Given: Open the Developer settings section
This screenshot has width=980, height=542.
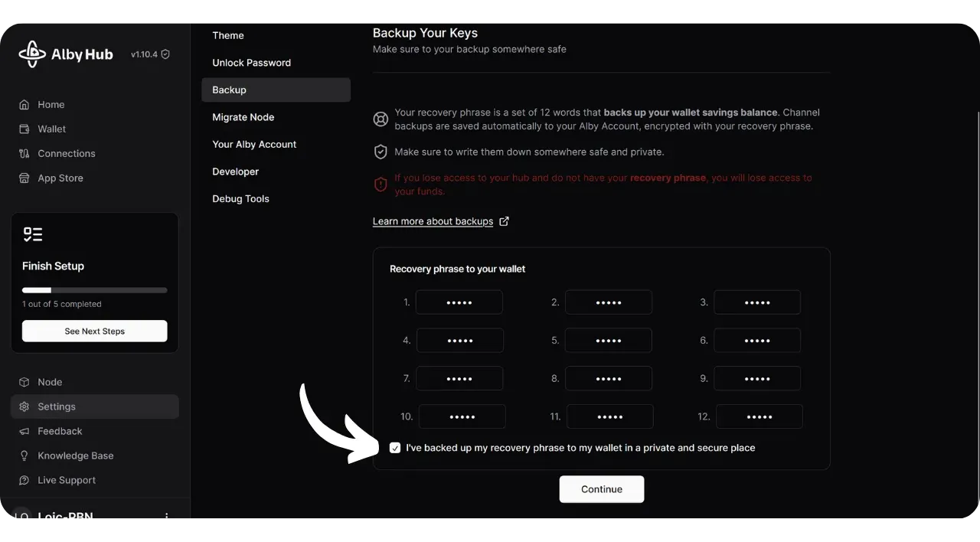Looking at the screenshot, I should tap(235, 171).
